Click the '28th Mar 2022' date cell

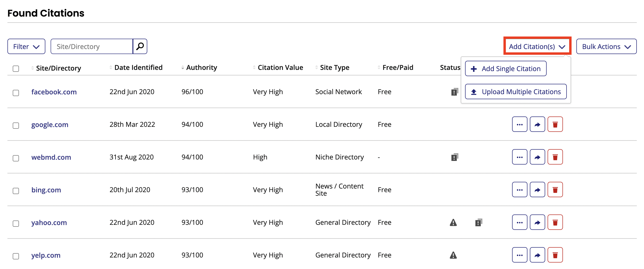coord(132,124)
